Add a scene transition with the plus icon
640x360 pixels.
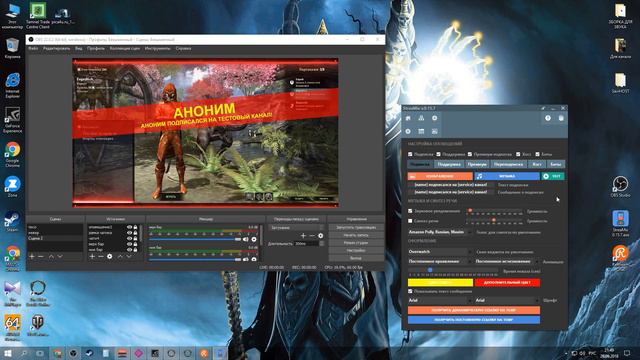(303, 236)
